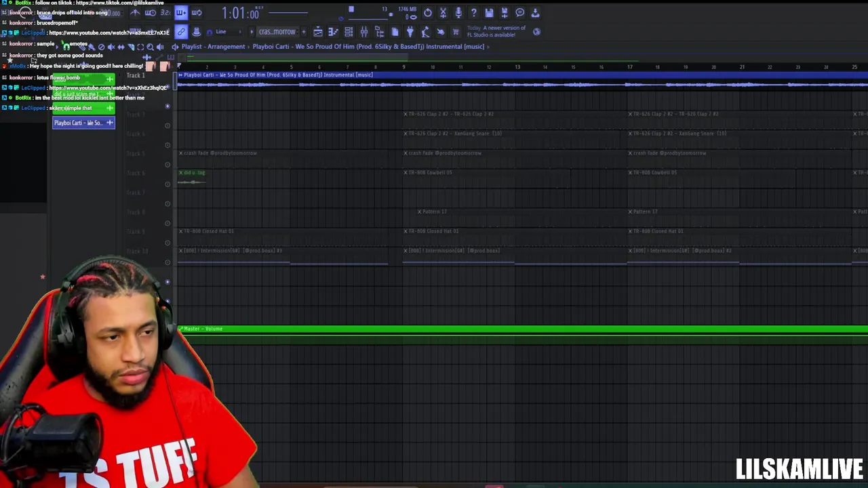Click the question mark help icon
The height and width of the screenshot is (488, 868).
[474, 13]
